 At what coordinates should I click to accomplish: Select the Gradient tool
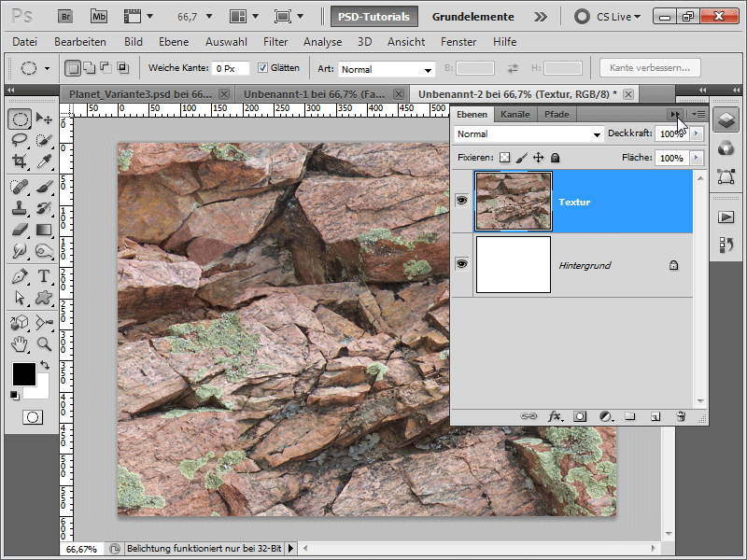[x=44, y=230]
